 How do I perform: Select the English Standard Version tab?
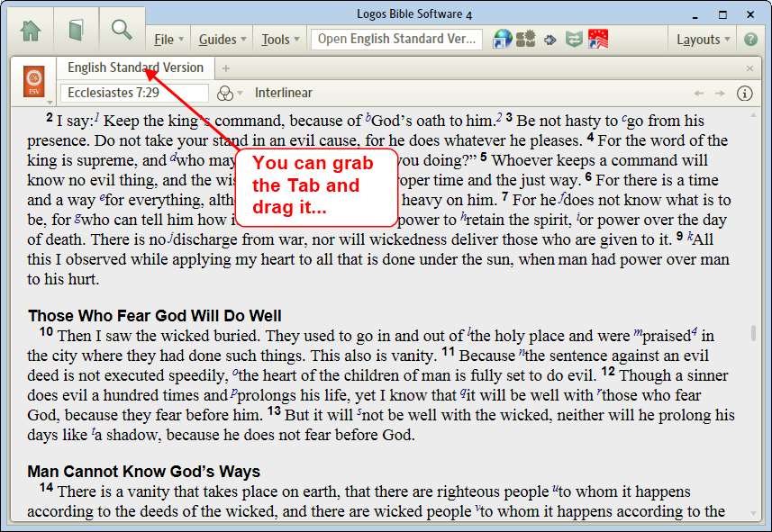click(135, 68)
